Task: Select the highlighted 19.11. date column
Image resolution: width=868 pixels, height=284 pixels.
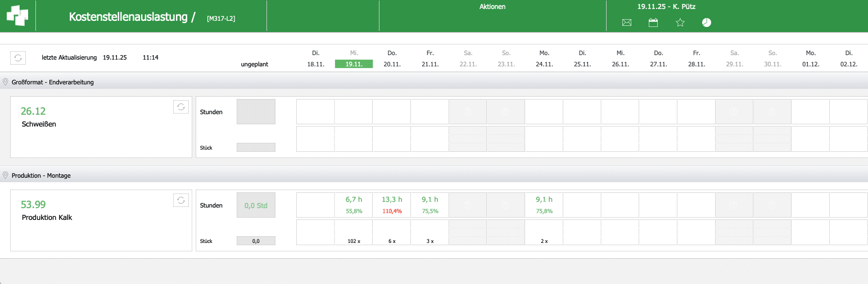Action: click(354, 64)
